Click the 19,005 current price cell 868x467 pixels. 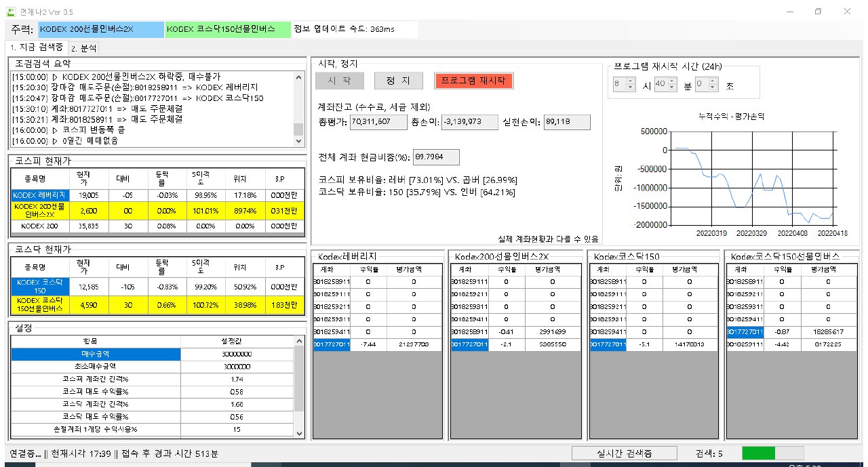click(88, 195)
